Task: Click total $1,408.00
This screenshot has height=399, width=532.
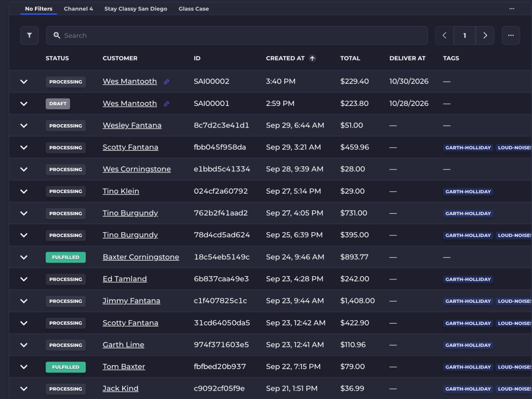Action: tap(358, 300)
